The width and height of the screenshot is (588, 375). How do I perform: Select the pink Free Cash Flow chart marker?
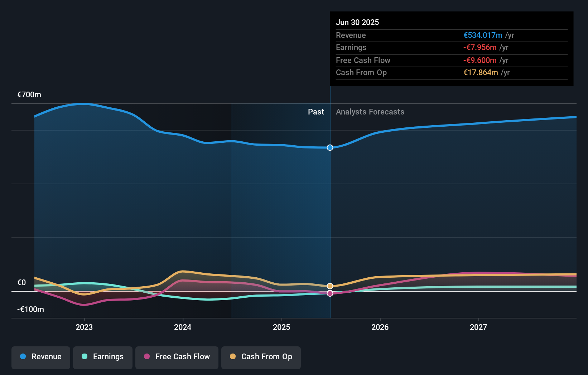[330, 293]
